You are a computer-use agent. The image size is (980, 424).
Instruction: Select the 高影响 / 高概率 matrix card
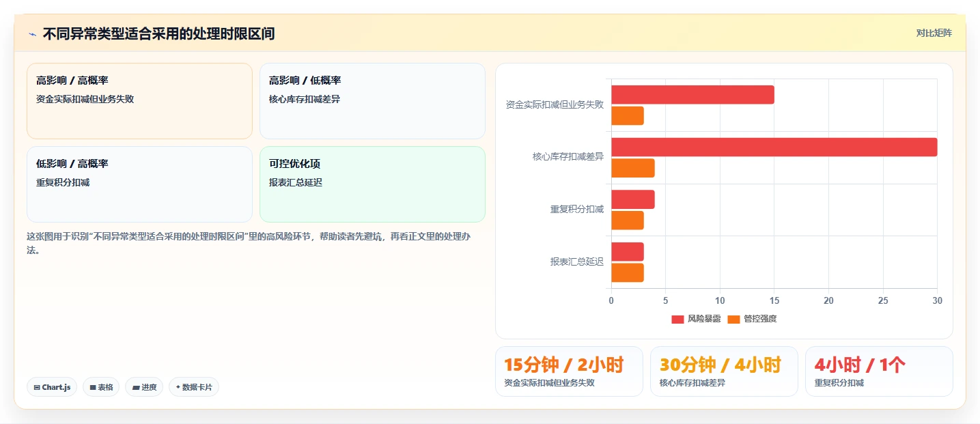click(139, 101)
